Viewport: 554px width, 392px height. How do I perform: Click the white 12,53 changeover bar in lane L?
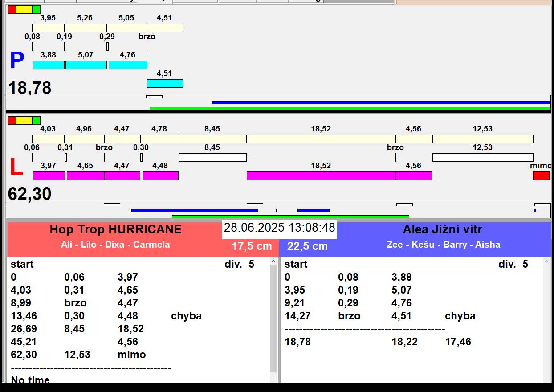click(482, 157)
